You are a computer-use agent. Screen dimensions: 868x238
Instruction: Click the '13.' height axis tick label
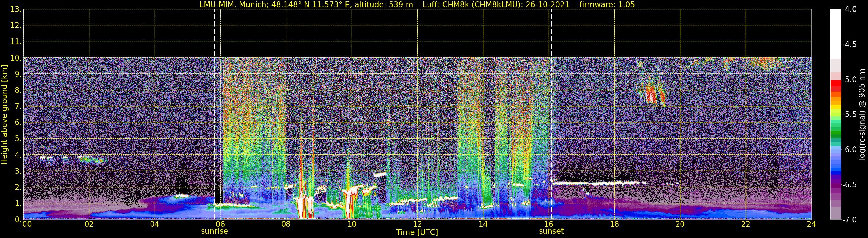pos(16,9)
